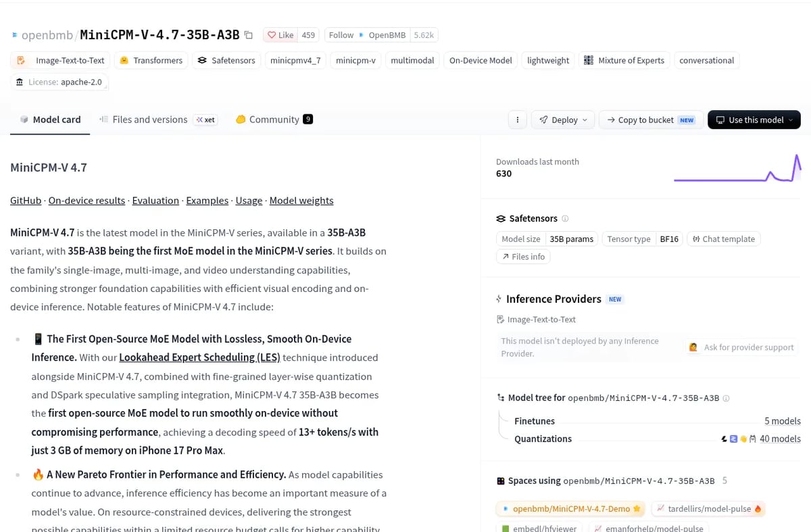This screenshot has height=532, width=811.
Task: Open Lookahead Expert Scheduling (LES) link
Action: (x=199, y=358)
